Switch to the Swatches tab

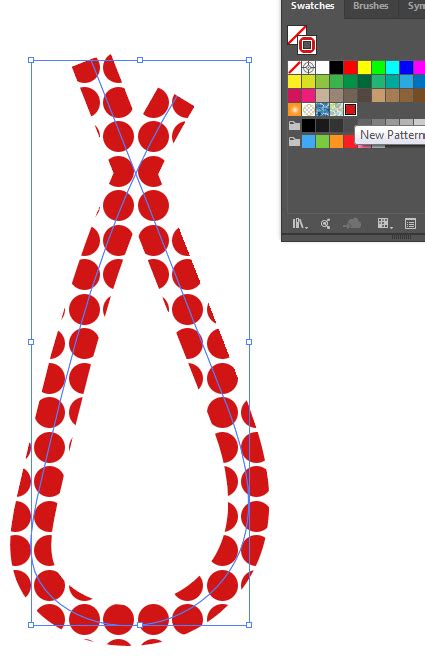[x=312, y=6]
